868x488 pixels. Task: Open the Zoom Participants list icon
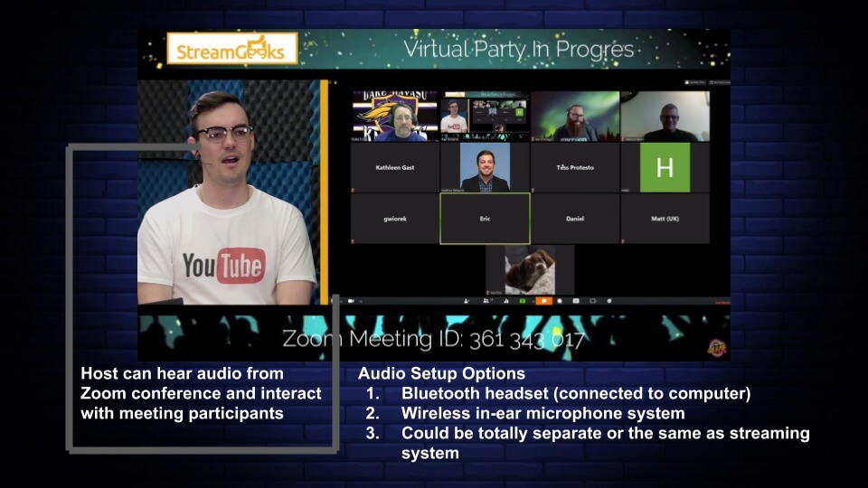pos(487,301)
